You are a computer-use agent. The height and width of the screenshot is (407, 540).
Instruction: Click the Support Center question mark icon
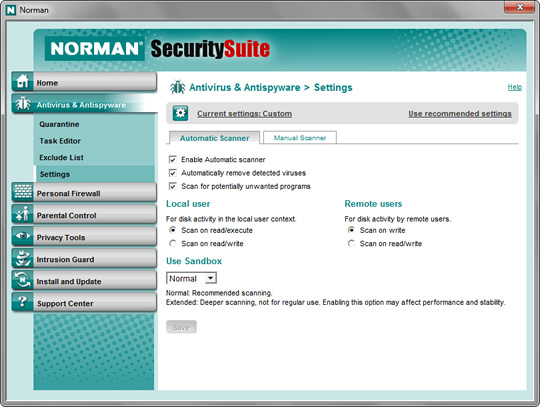22,302
